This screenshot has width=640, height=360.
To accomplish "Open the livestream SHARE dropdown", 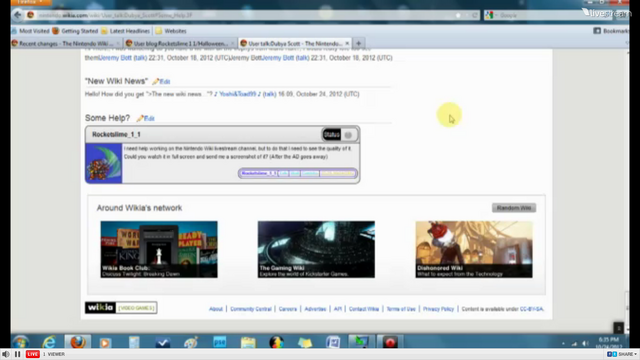I will 622,354.
